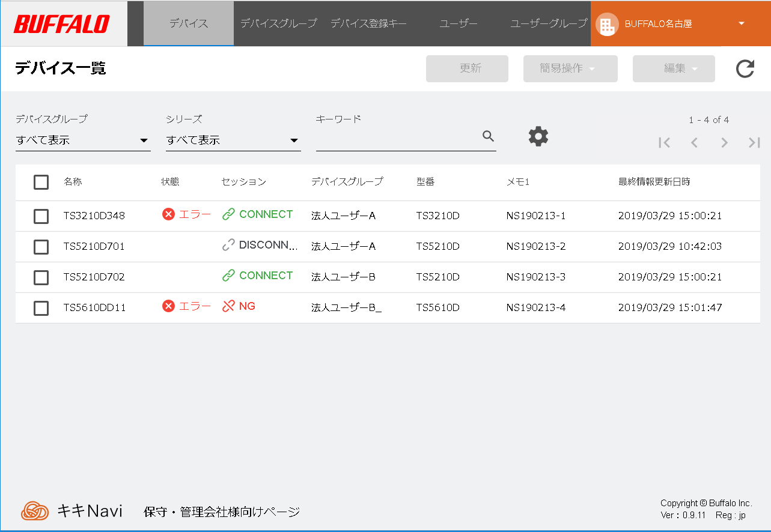
Task: Click the BUFFALO logo
Action: (62, 24)
